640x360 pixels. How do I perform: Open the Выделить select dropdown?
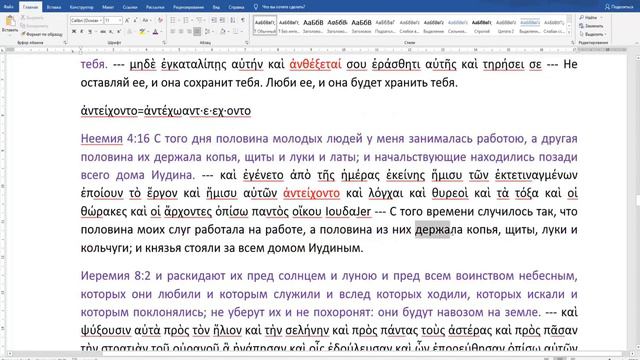click(593, 34)
